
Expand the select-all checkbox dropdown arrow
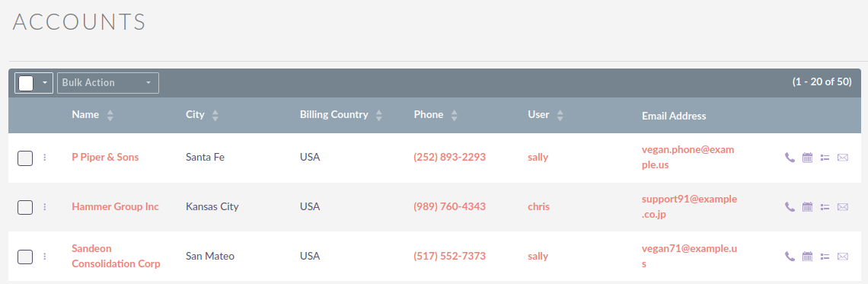44,83
